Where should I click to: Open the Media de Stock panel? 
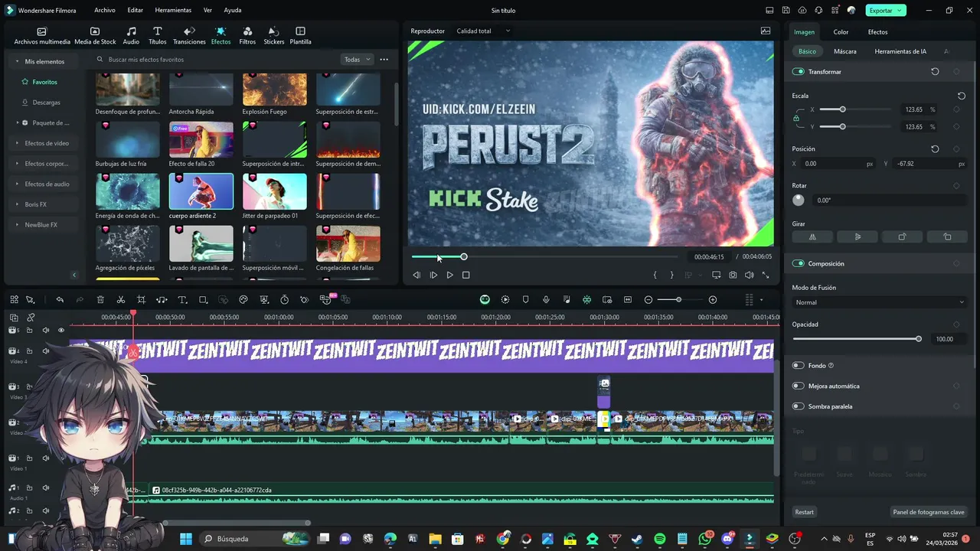pyautogui.click(x=95, y=36)
